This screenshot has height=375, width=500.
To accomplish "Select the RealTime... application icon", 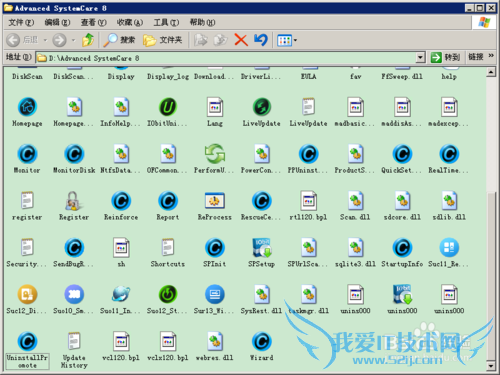I will click(x=449, y=154).
